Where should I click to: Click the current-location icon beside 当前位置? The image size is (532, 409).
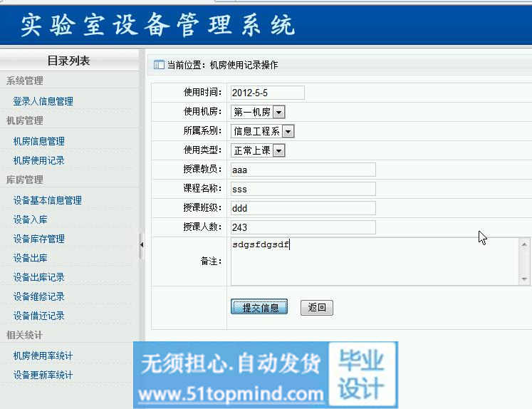(x=159, y=65)
